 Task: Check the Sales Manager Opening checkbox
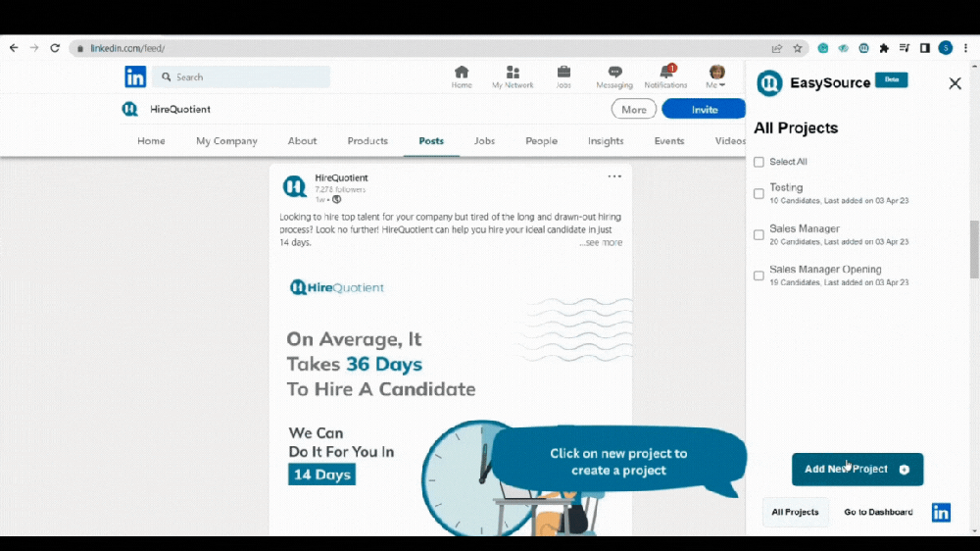(759, 275)
